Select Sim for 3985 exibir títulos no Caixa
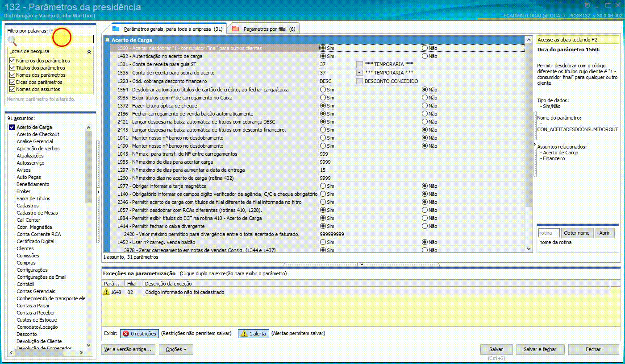This screenshot has height=364, width=625. click(x=323, y=98)
